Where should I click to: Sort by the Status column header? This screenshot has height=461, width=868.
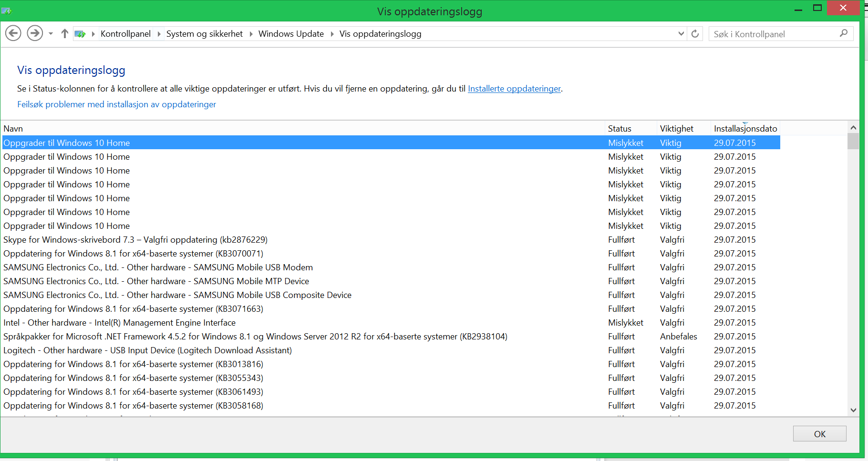(x=631, y=128)
